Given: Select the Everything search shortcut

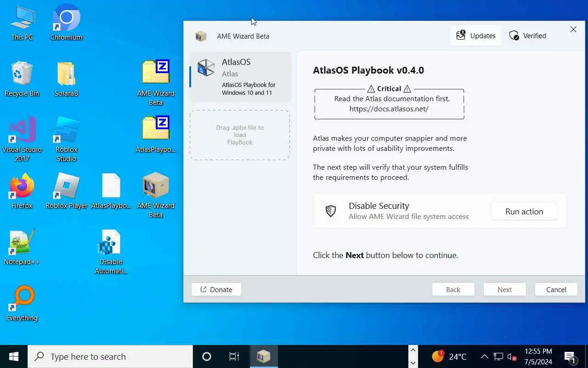Looking at the screenshot, I should [22, 304].
